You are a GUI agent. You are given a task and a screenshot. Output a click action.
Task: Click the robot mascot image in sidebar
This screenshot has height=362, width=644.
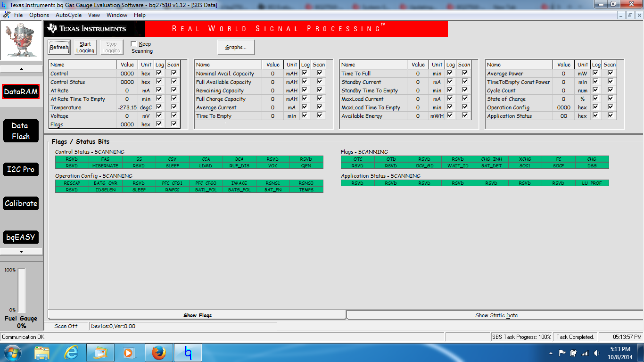pyautogui.click(x=21, y=41)
